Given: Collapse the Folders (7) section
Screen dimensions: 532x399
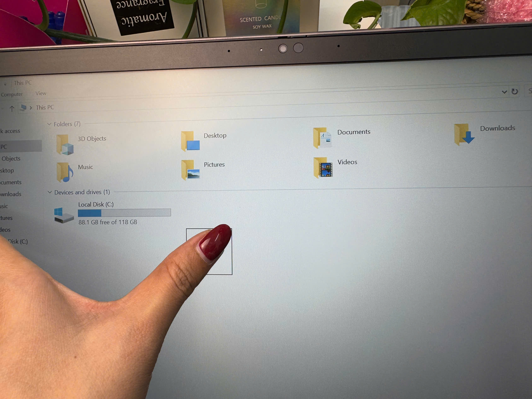Looking at the screenshot, I should [50, 124].
